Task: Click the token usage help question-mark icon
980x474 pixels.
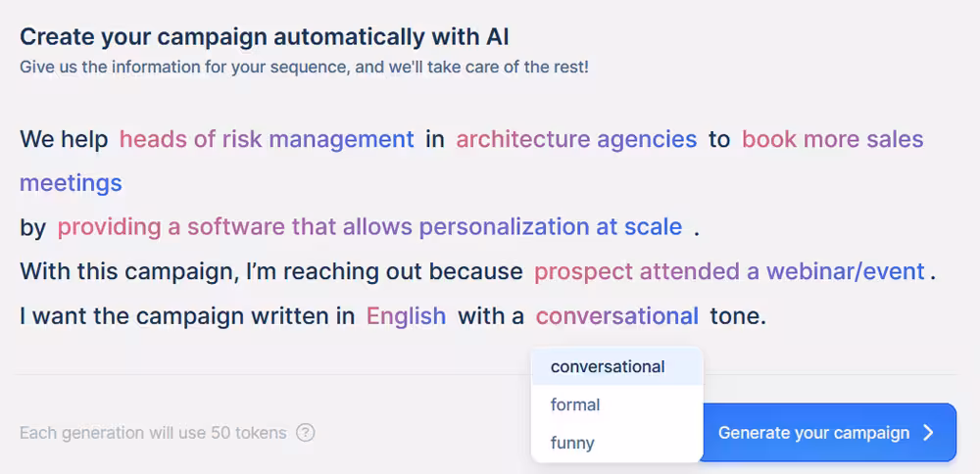Action: point(306,433)
